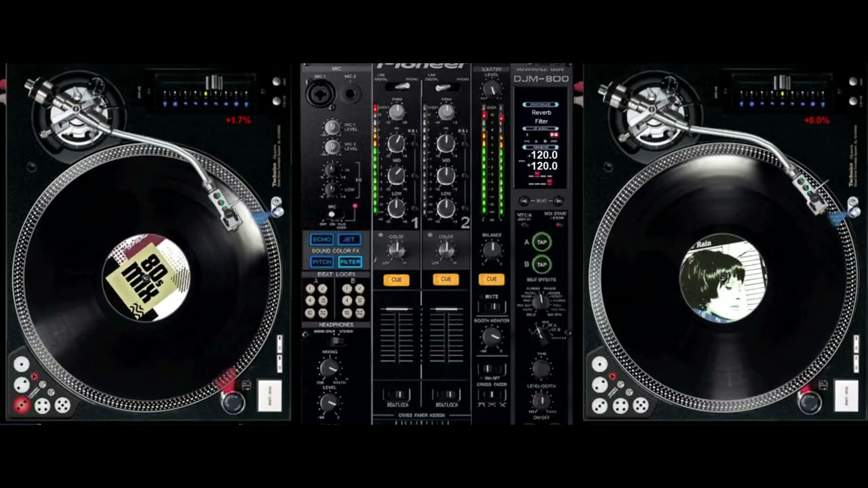This screenshot has height=488, width=868.
Task: Tap the one-dot cue pad on left turntable
Action: [22, 364]
